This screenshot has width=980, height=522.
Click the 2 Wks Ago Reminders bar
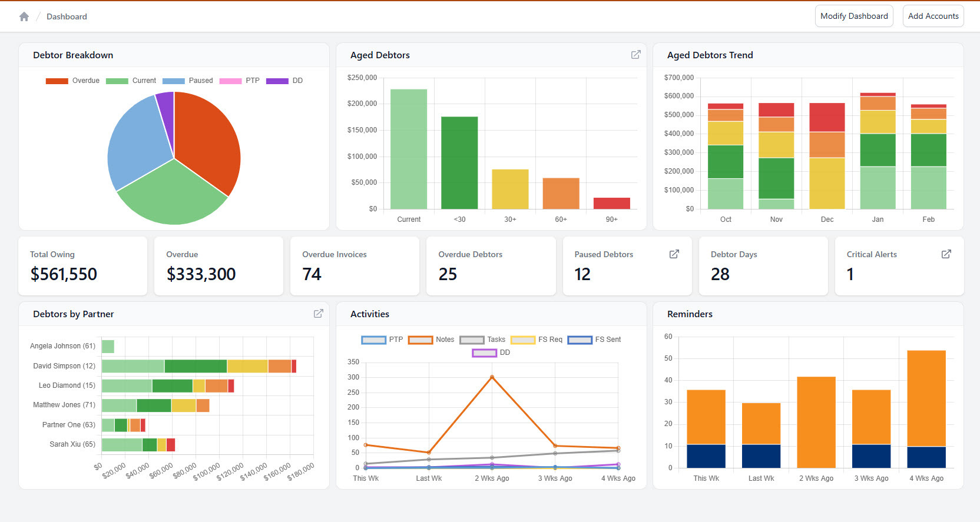pos(816,422)
